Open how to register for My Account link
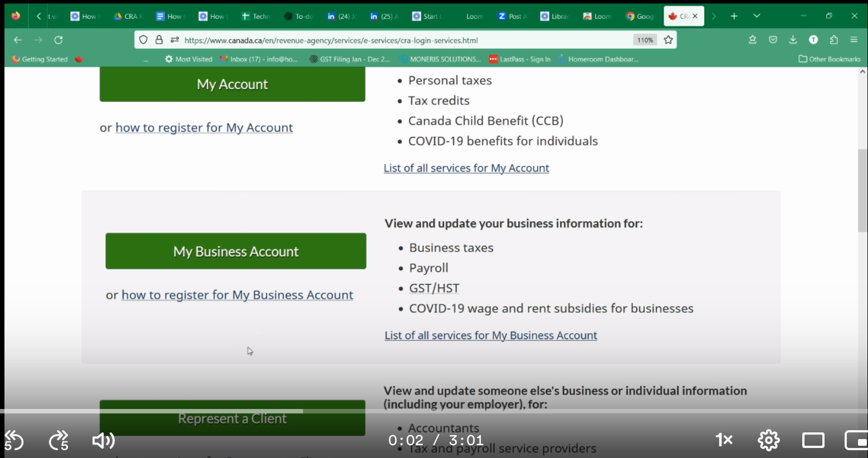This screenshot has width=868, height=458. tap(204, 128)
